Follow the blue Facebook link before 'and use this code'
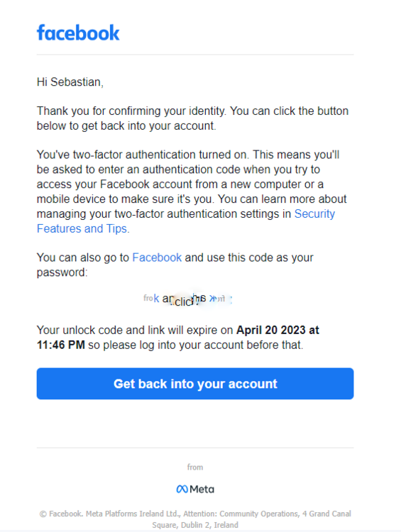Viewport: 401px width, 532px height. (157, 257)
